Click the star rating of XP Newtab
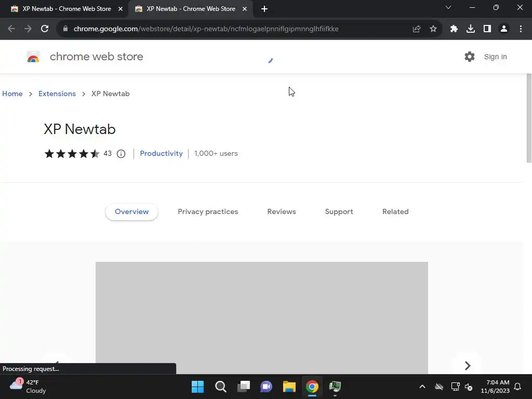 pos(72,154)
